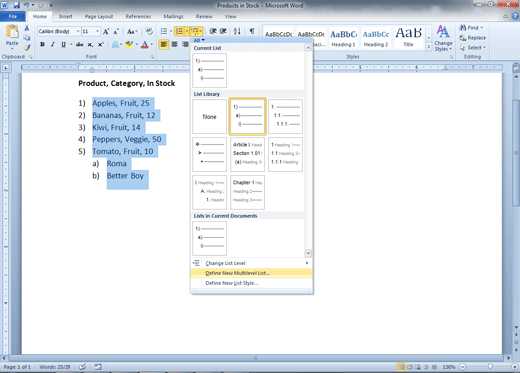Click the zoom slider in status bar
Image resolution: width=520 pixels, height=373 pixels.
(x=489, y=367)
